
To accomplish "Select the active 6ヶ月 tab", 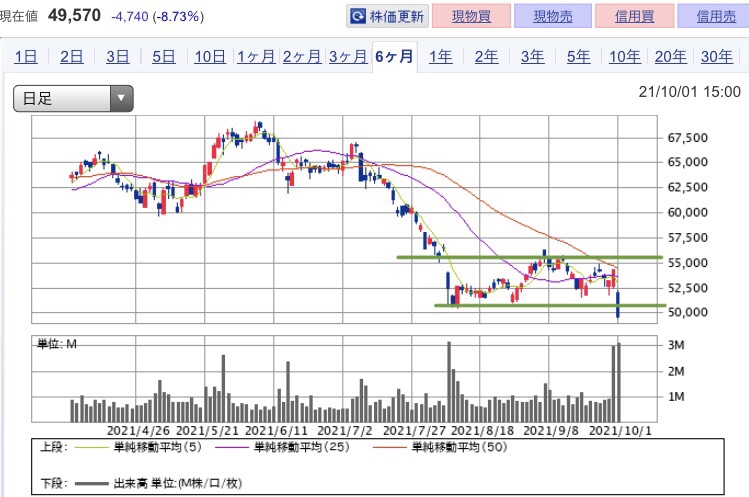I will [x=395, y=57].
